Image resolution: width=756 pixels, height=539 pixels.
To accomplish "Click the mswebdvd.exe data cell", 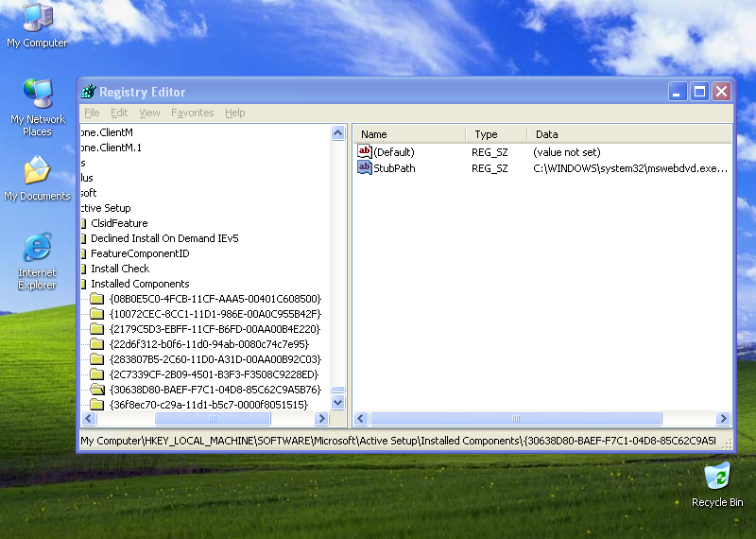I will [630, 168].
